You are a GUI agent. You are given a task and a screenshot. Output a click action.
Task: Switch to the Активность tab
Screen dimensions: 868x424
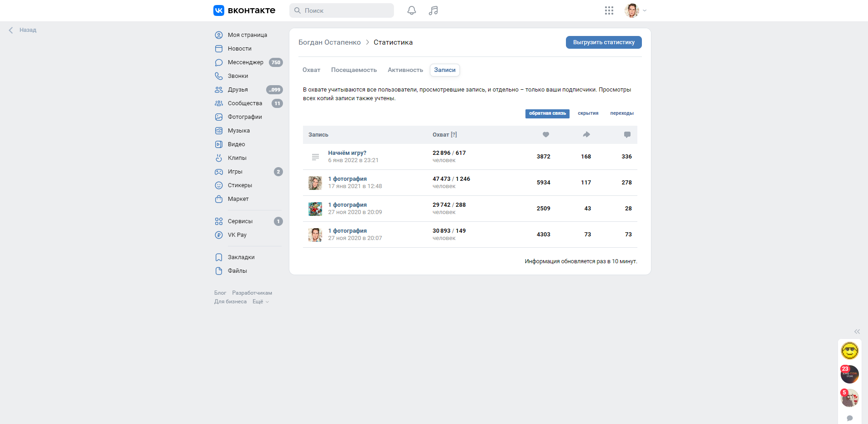pyautogui.click(x=405, y=70)
